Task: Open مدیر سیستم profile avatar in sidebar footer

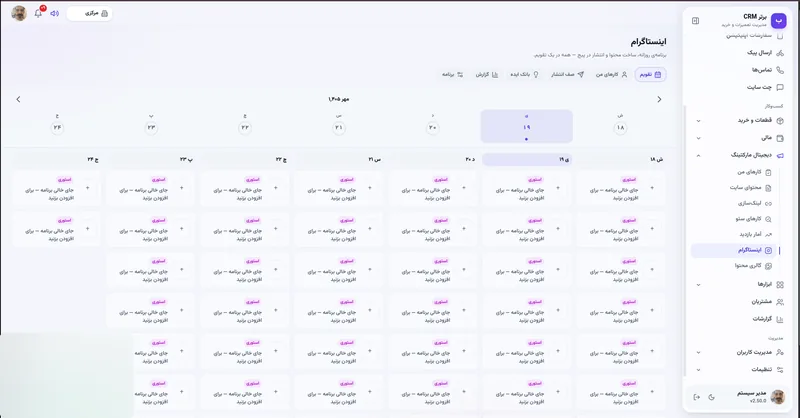Action: [x=778, y=397]
